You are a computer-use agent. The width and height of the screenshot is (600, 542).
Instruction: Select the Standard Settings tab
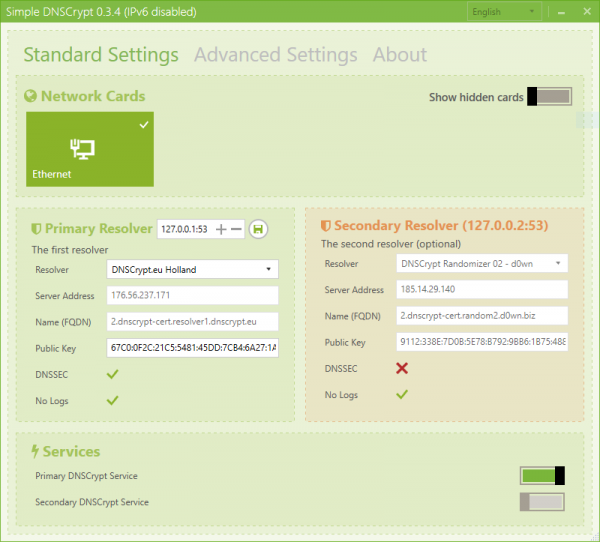(101, 55)
